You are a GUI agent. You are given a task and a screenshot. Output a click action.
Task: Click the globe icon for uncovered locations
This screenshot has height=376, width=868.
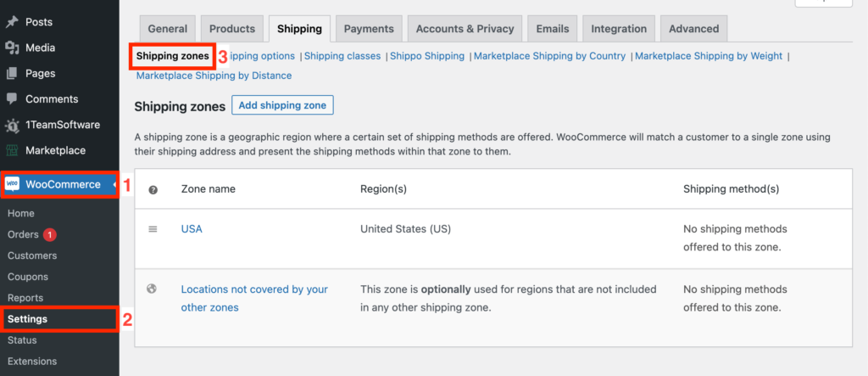[153, 289]
